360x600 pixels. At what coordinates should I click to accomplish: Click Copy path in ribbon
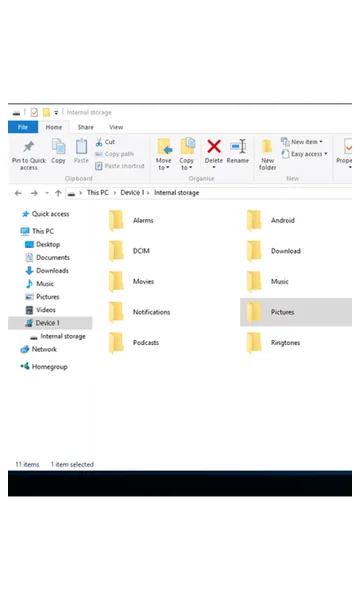114,154
